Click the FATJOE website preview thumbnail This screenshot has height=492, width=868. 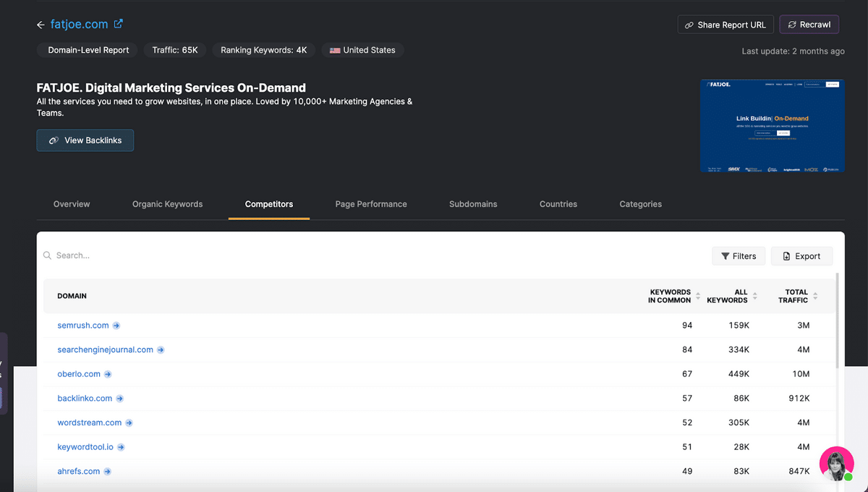(772, 125)
